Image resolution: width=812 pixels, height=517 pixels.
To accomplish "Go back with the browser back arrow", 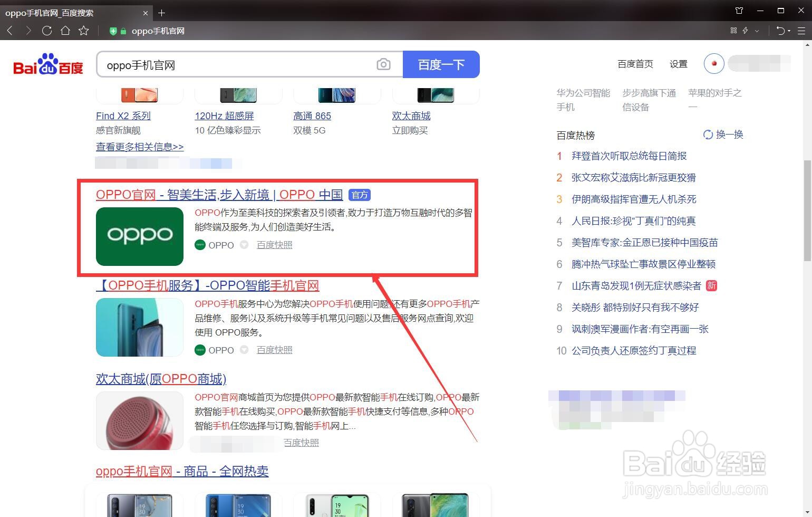I will click(10, 31).
